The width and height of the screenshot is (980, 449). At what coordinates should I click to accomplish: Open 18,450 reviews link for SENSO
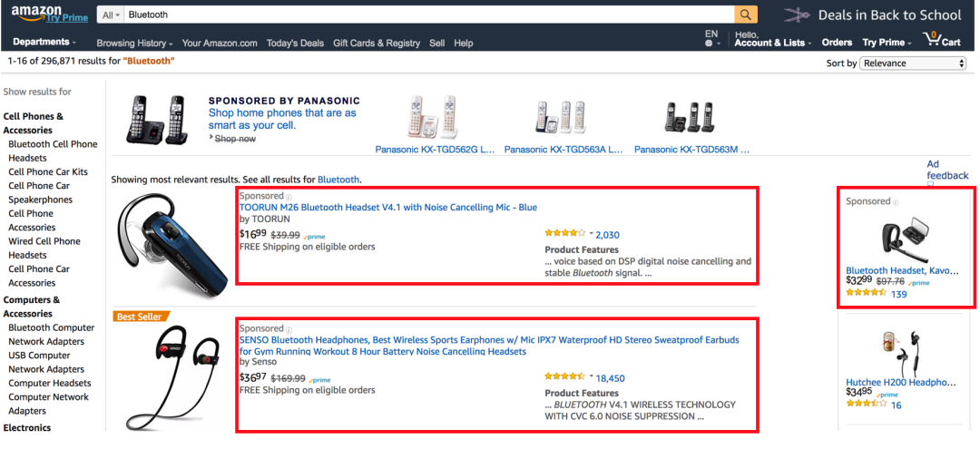click(610, 378)
